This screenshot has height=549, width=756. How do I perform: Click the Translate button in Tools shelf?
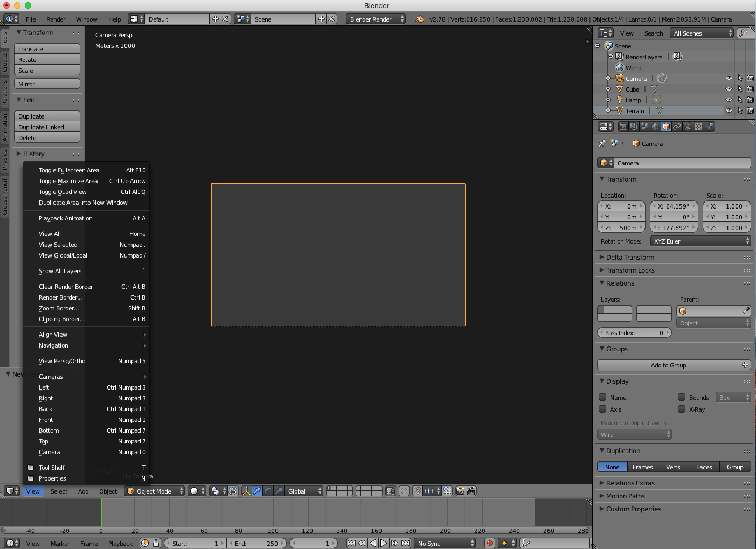[x=47, y=48]
